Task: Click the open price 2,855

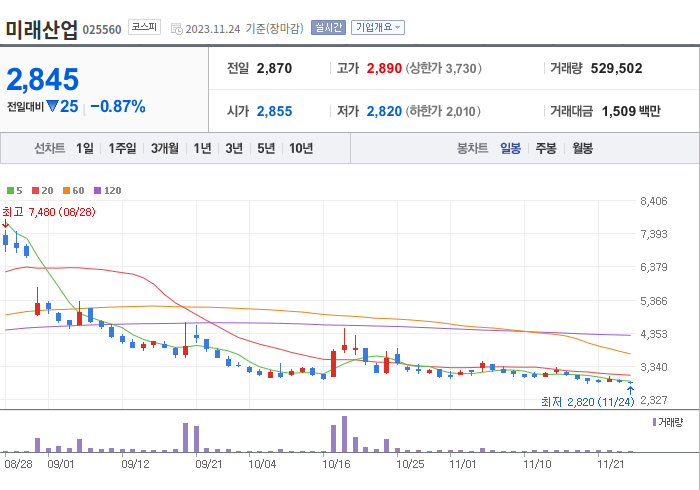Action: pos(274,111)
